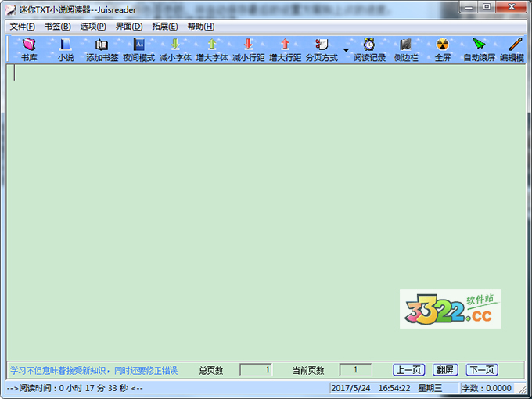Image resolution: width=532 pixels, height=399 pixels.
Task: Click the 阅读时间 reading time status
Action: pos(75,388)
